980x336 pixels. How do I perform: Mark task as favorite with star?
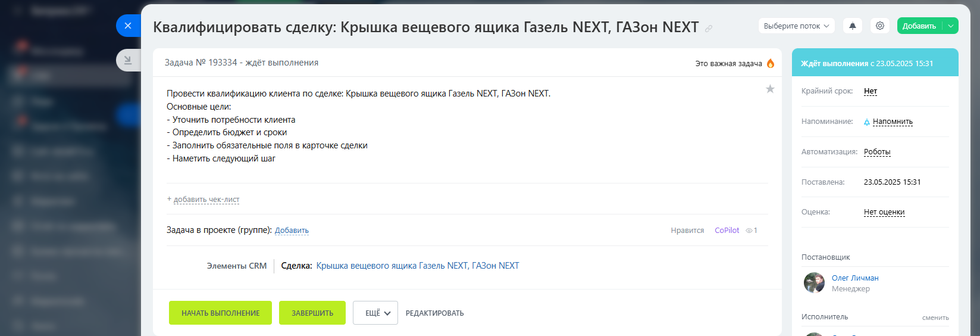coord(770,89)
